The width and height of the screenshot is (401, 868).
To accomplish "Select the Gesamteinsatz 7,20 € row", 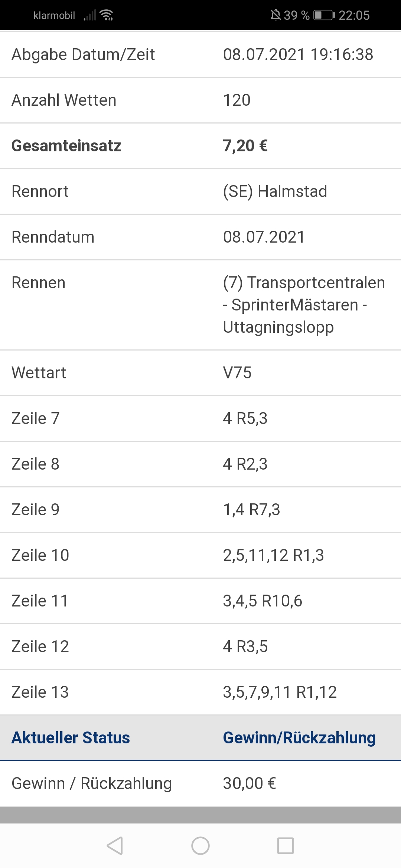I will click(200, 146).
